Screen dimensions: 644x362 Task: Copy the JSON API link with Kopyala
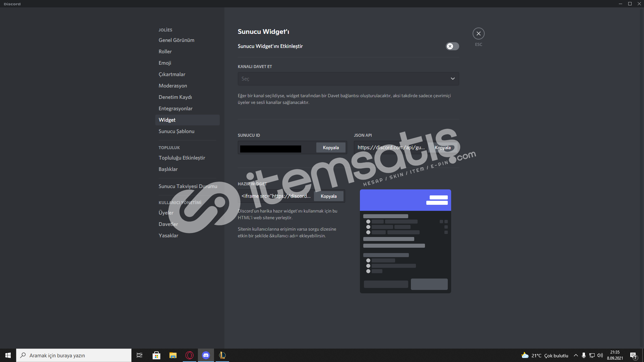442,147
